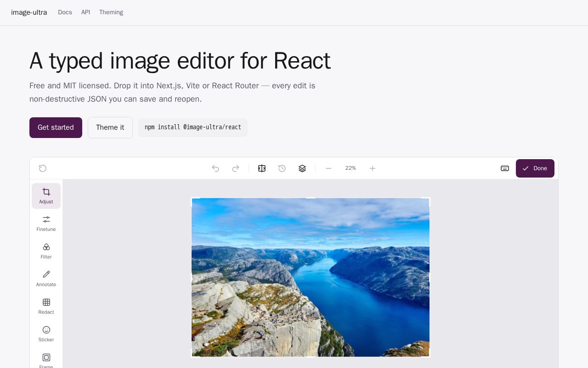The image size is (588, 368).
Task: Select the Adjust crop tool
Action: click(46, 196)
